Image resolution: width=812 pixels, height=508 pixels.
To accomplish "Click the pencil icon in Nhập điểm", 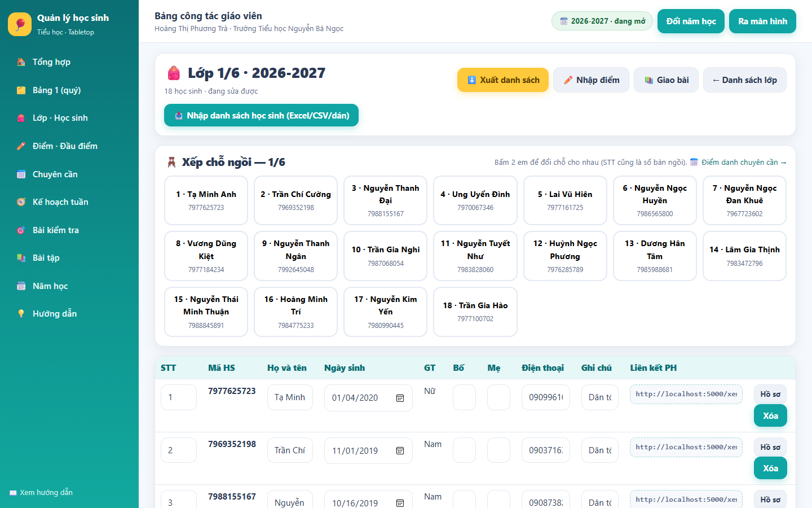I will pos(568,80).
